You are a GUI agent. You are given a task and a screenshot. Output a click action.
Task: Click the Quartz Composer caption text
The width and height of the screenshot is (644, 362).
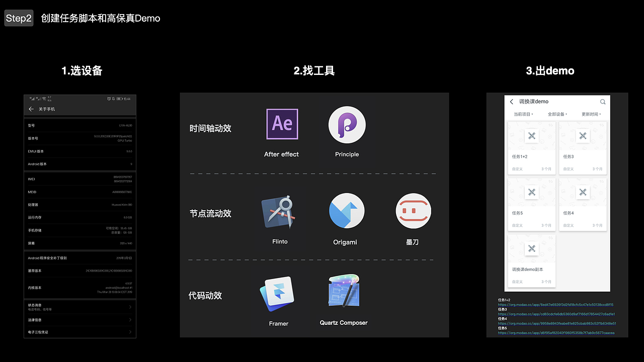click(344, 323)
